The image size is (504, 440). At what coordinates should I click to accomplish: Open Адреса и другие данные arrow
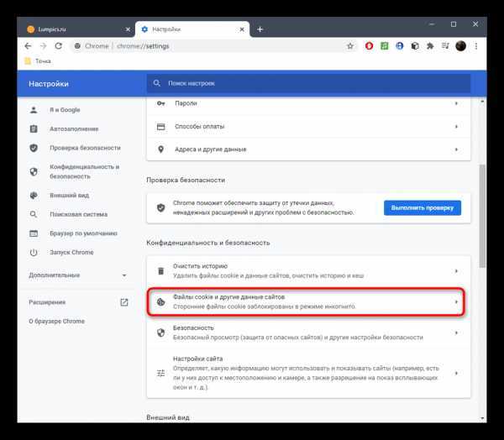tap(456, 149)
